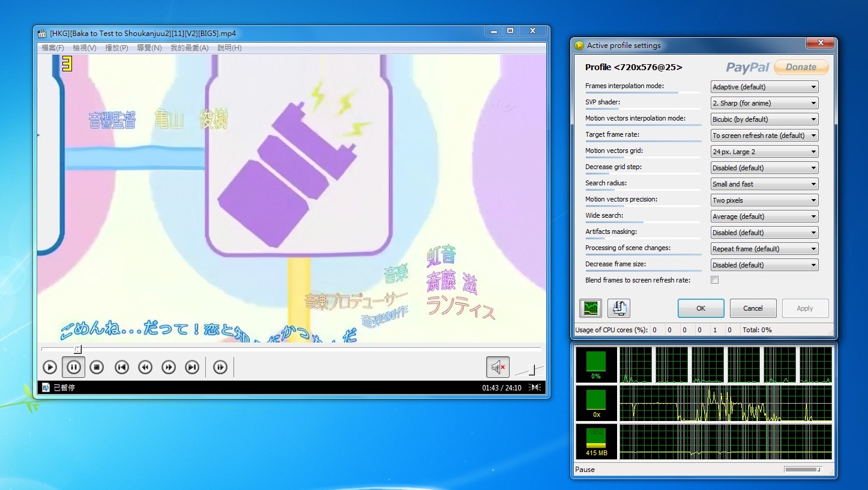Click the audio channel icon beside the time
The image size is (868, 490).
[x=535, y=387]
